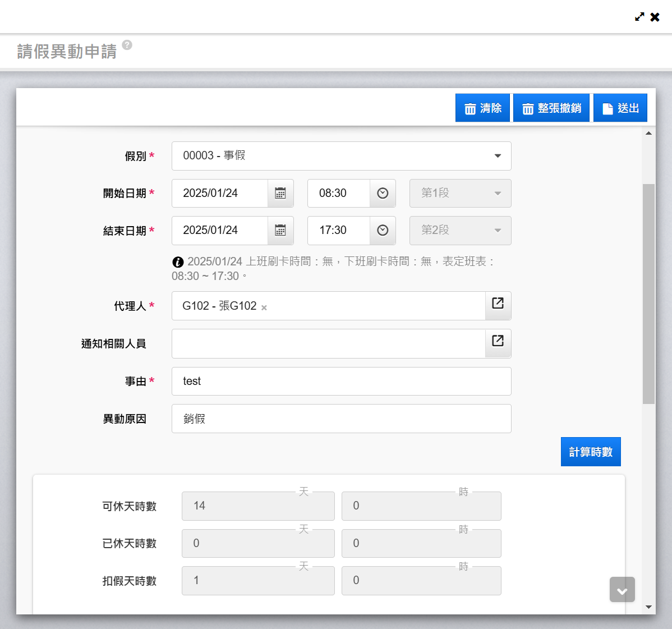Focus the 17:30 end time field

[339, 231]
